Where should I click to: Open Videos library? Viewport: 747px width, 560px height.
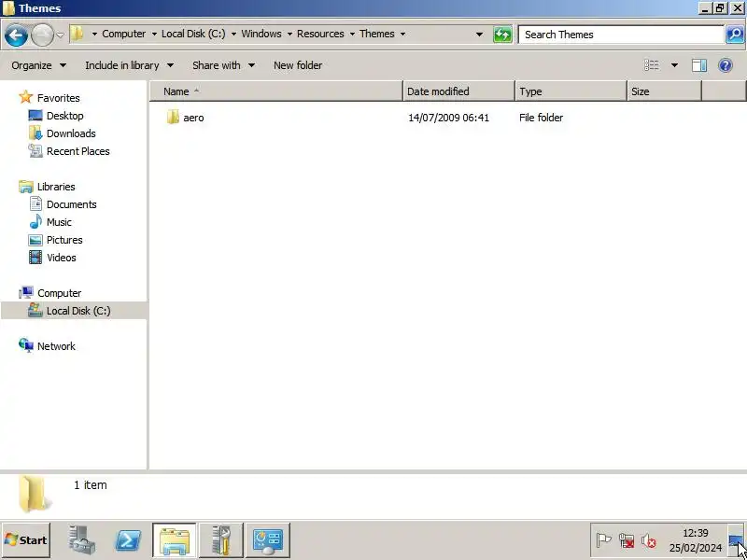(61, 258)
